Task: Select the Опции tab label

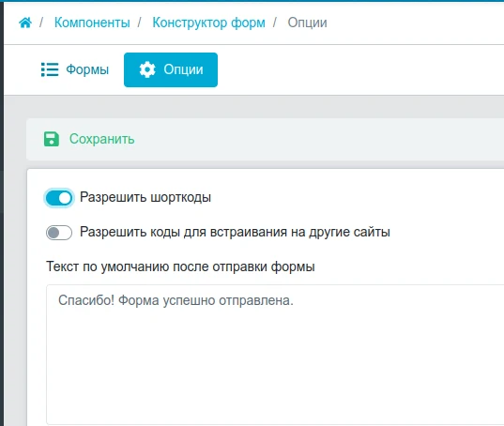Action: tap(183, 69)
